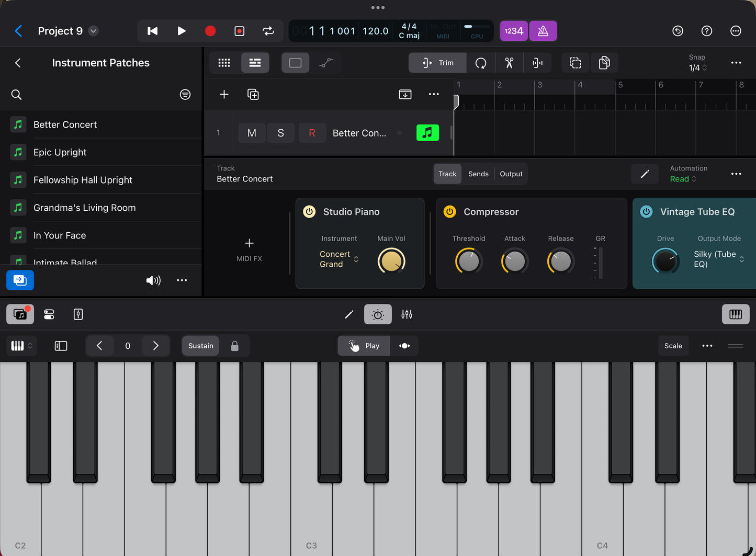Open the Concert Grand instrument selector

click(x=338, y=259)
